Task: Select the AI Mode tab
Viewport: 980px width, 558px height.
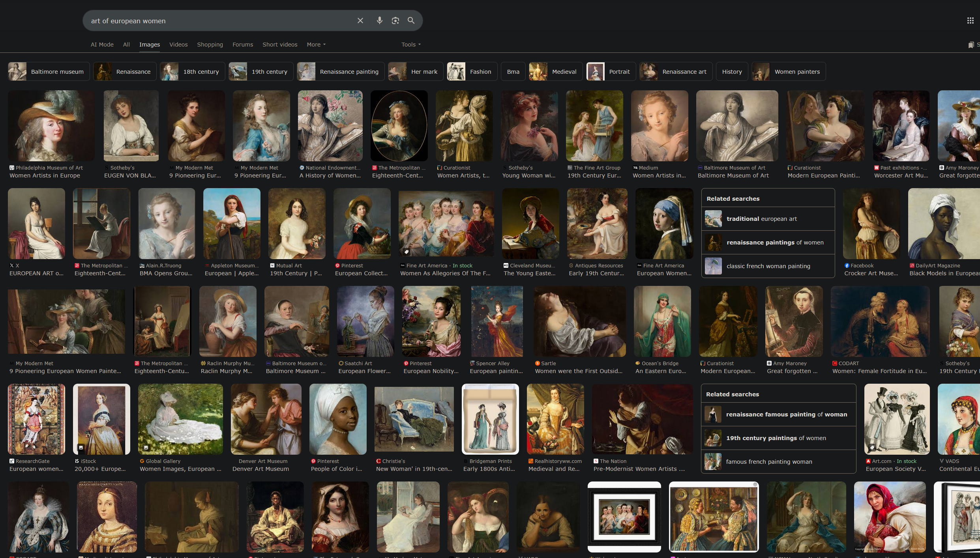Action: (102, 45)
